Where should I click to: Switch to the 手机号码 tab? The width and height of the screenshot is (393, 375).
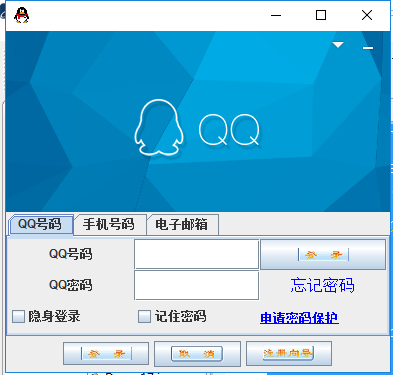tap(109, 224)
